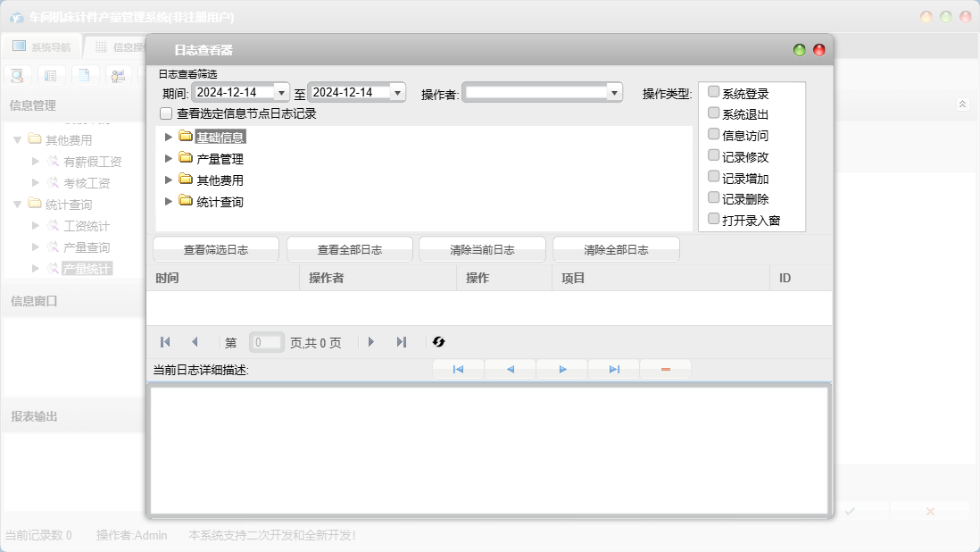Click the 查看筛选日志 button
This screenshot has height=552, width=980.
click(215, 250)
